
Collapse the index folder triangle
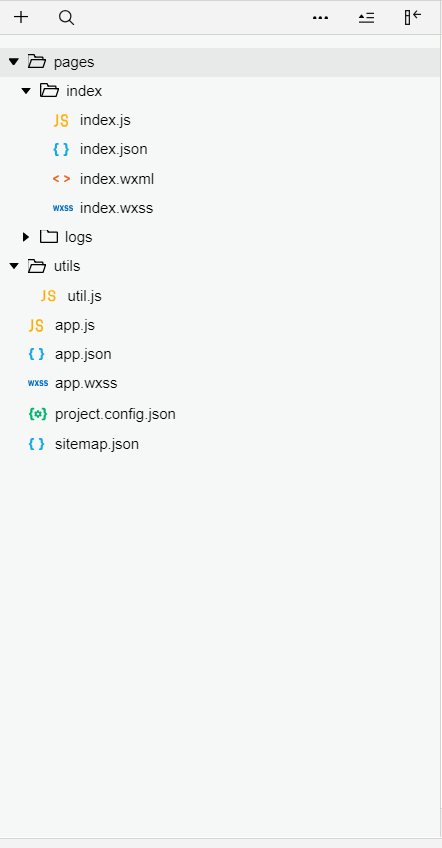tap(26, 91)
